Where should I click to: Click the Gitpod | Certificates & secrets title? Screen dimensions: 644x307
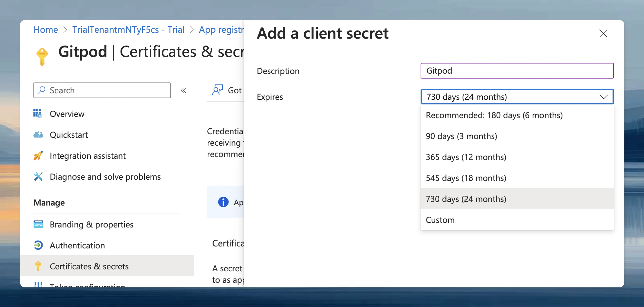pyautogui.click(x=151, y=52)
